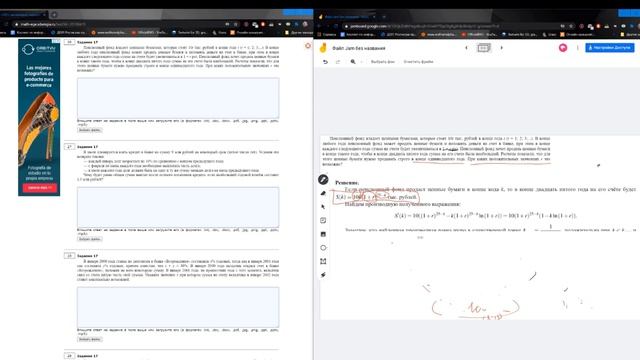This screenshot has width=640, height=360.
Task: Undo last action in Jamboard
Action: pos(325,62)
